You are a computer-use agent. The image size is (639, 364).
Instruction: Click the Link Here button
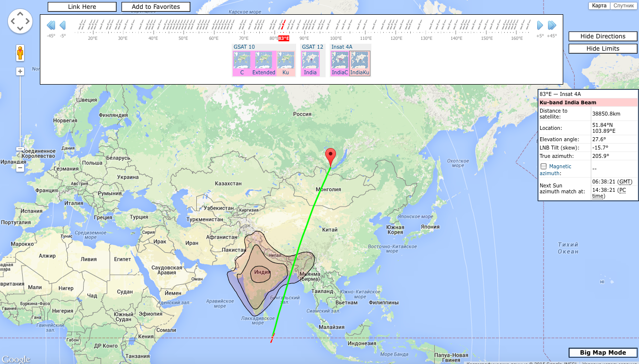[82, 7]
